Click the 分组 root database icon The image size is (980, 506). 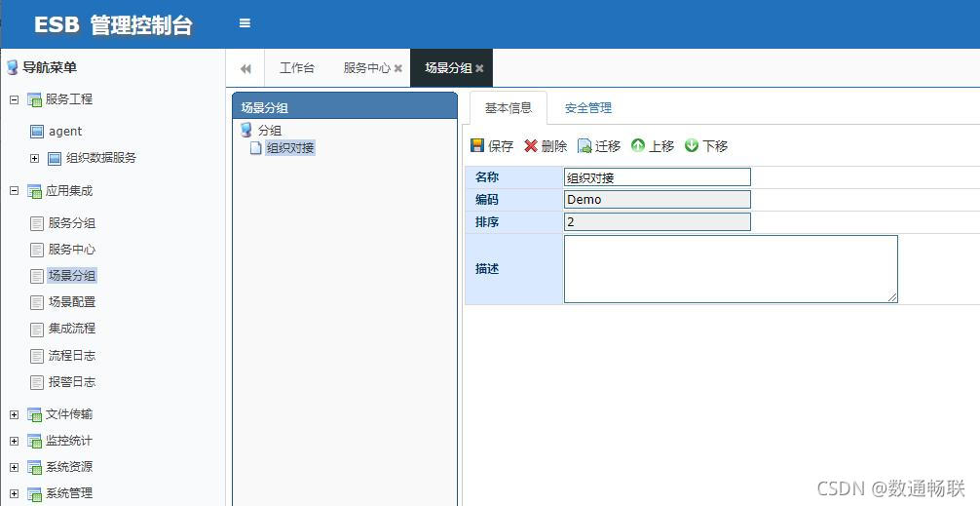coord(246,130)
